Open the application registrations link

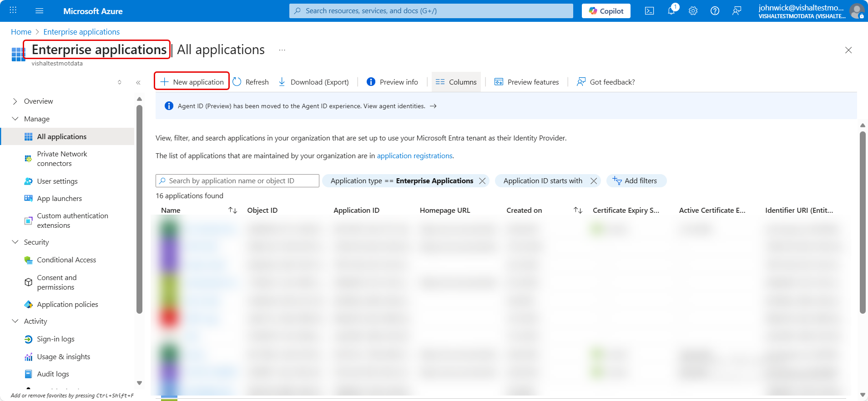pos(414,155)
